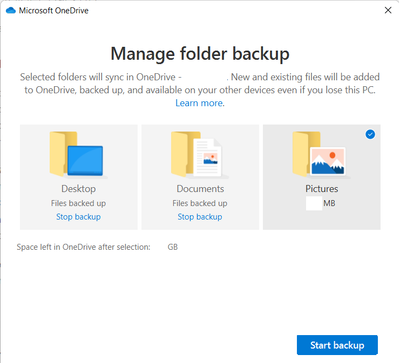
Task: Click Files backed up status under Documents
Action: click(x=200, y=203)
